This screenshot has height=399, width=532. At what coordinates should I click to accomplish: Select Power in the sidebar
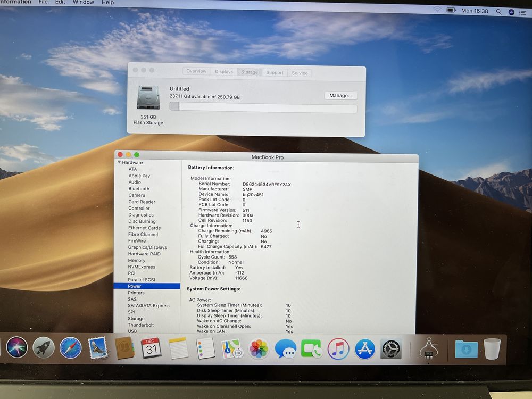click(147, 286)
